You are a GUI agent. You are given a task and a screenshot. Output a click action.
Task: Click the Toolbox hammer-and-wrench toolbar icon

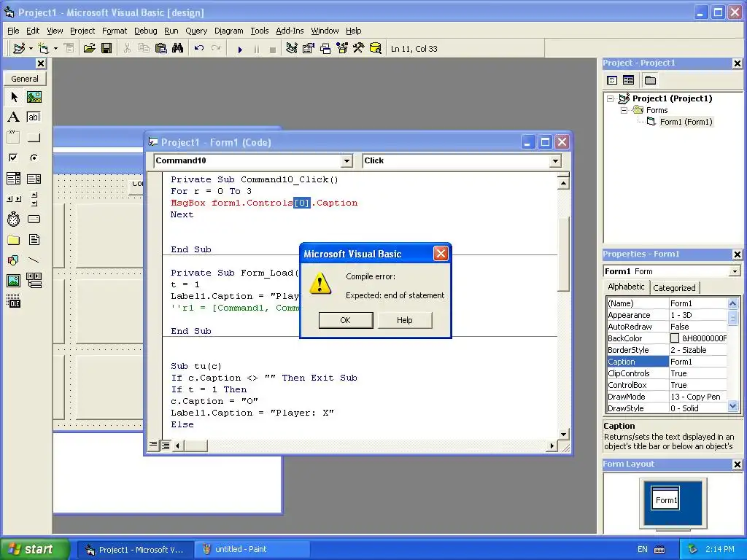click(358, 48)
